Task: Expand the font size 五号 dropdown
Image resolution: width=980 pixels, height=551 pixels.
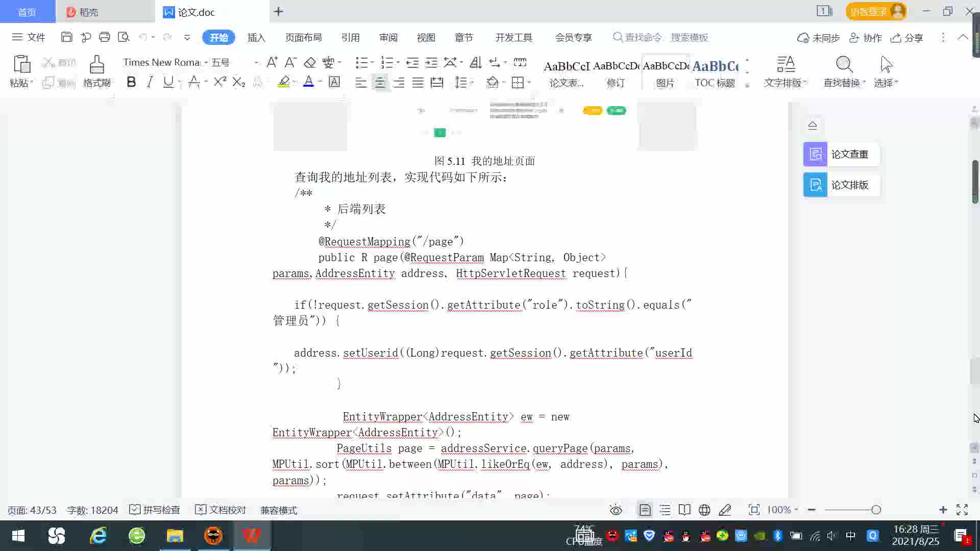Action: pos(256,63)
